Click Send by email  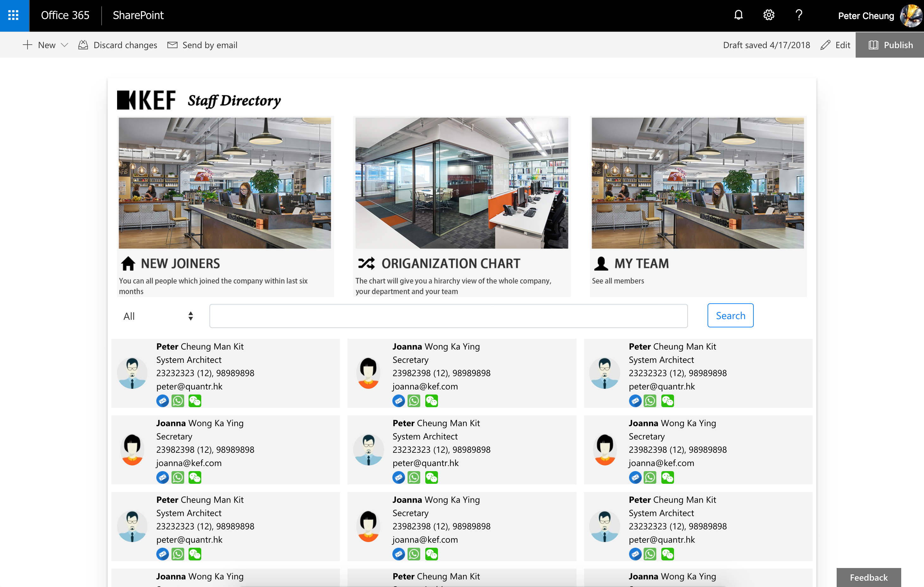(x=202, y=45)
